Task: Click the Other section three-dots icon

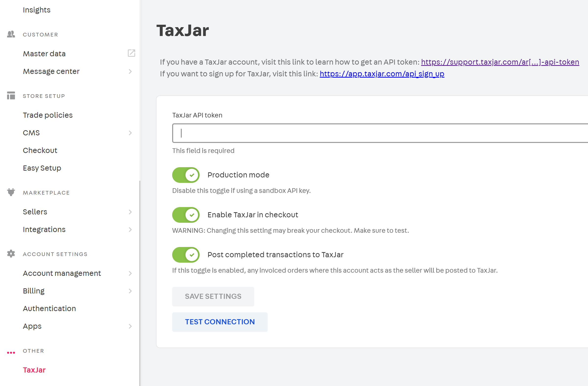Action: point(11,352)
